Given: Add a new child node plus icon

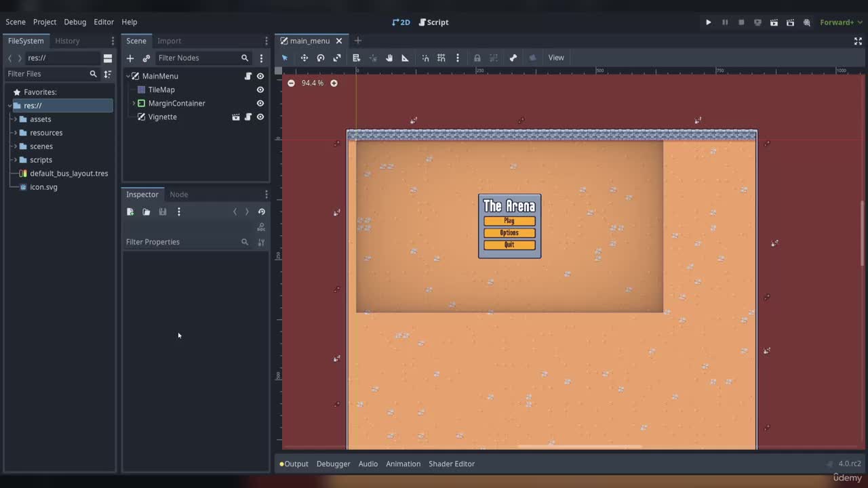Looking at the screenshot, I should [130, 58].
